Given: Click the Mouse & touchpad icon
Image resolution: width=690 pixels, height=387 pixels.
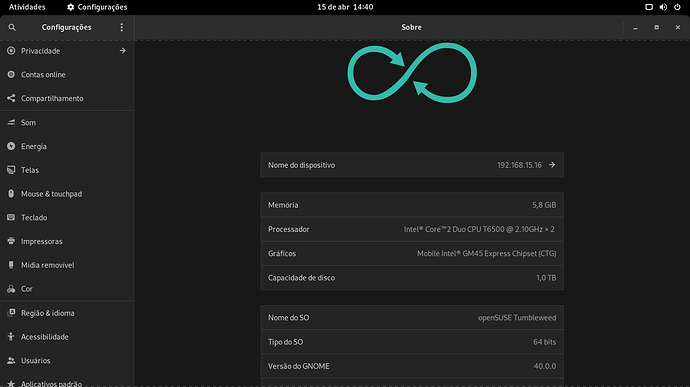Looking at the screenshot, I should pos(11,194).
